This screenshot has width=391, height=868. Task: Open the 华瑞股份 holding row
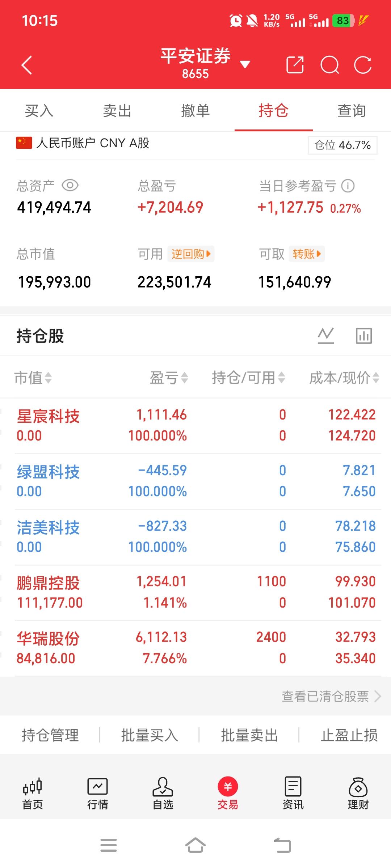pos(195,648)
